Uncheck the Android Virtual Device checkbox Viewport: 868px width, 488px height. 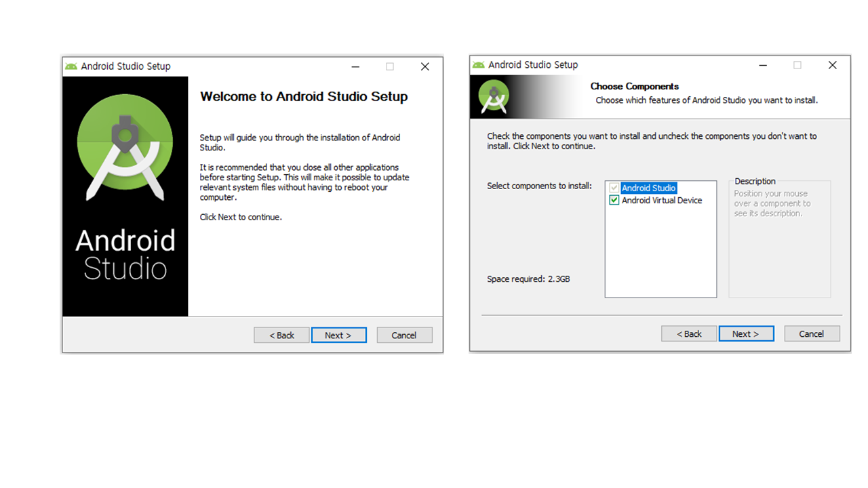click(614, 201)
